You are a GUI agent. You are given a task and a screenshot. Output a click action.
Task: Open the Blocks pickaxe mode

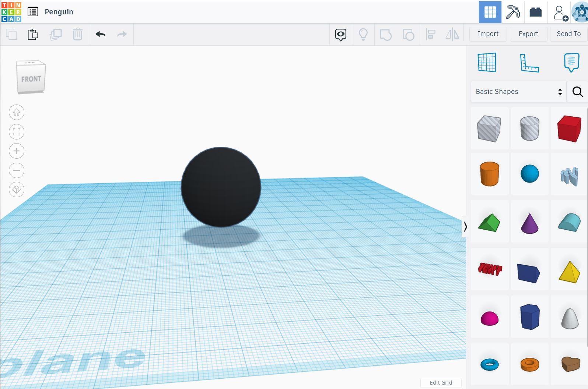coord(513,12)
